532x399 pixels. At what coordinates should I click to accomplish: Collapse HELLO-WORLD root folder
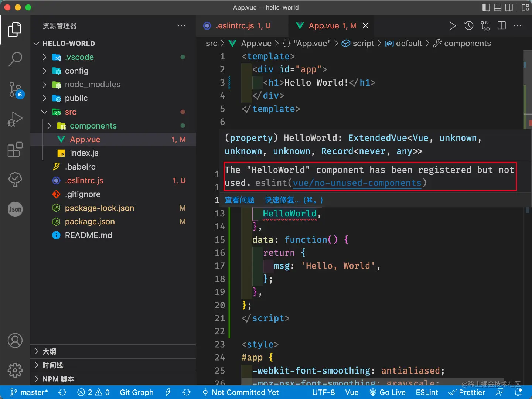click(113, 44)
